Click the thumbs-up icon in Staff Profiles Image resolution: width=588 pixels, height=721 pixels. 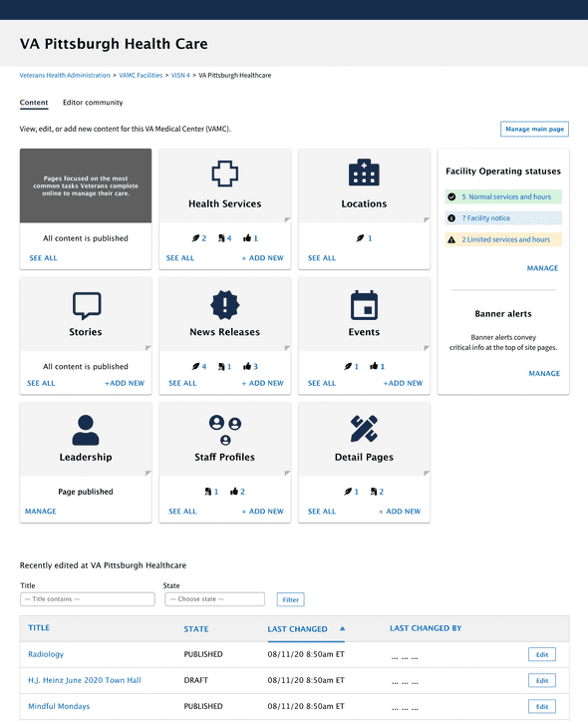tap(234, 491)
